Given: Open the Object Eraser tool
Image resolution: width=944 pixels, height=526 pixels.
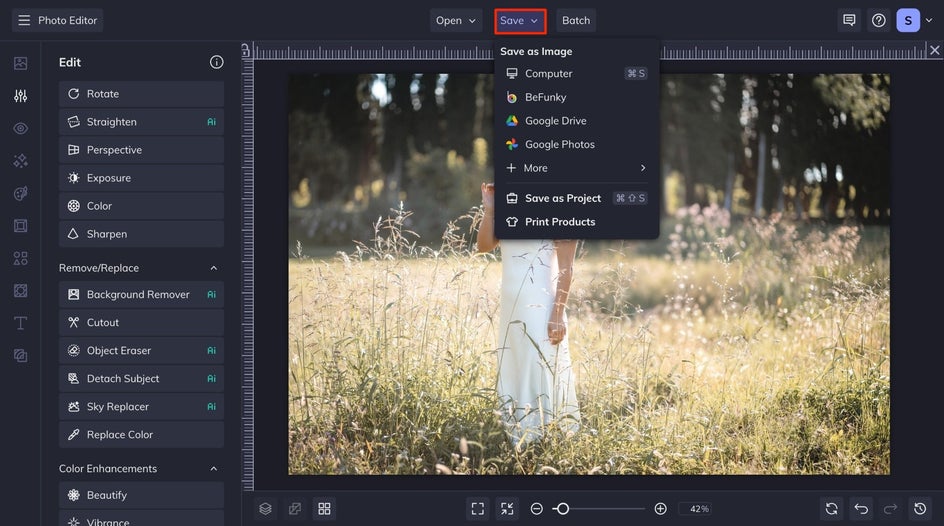Looking at the screenshot, I should (141, 350).
